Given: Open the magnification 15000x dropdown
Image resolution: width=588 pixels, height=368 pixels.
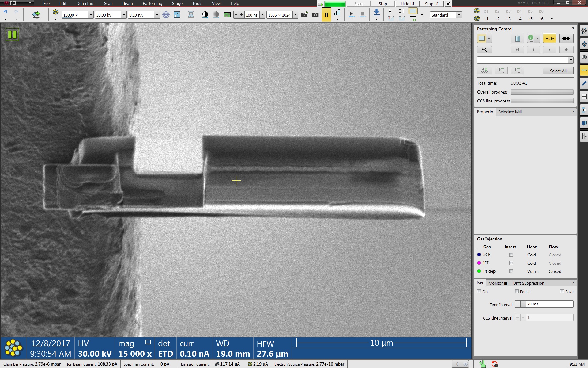Looking at the screenshot, I should 91,15.
